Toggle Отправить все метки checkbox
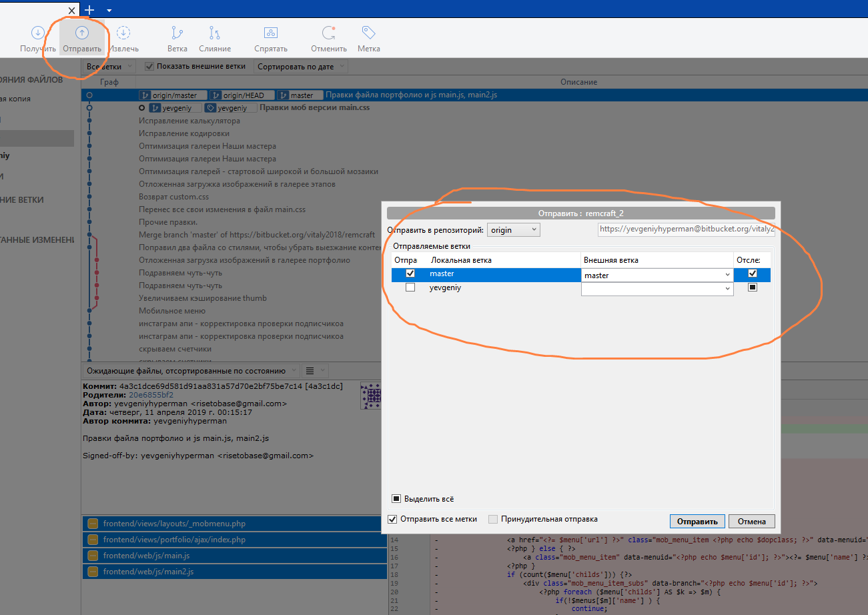Image resolution: width=868 pixels, height=615 pixels. (392, 519)
